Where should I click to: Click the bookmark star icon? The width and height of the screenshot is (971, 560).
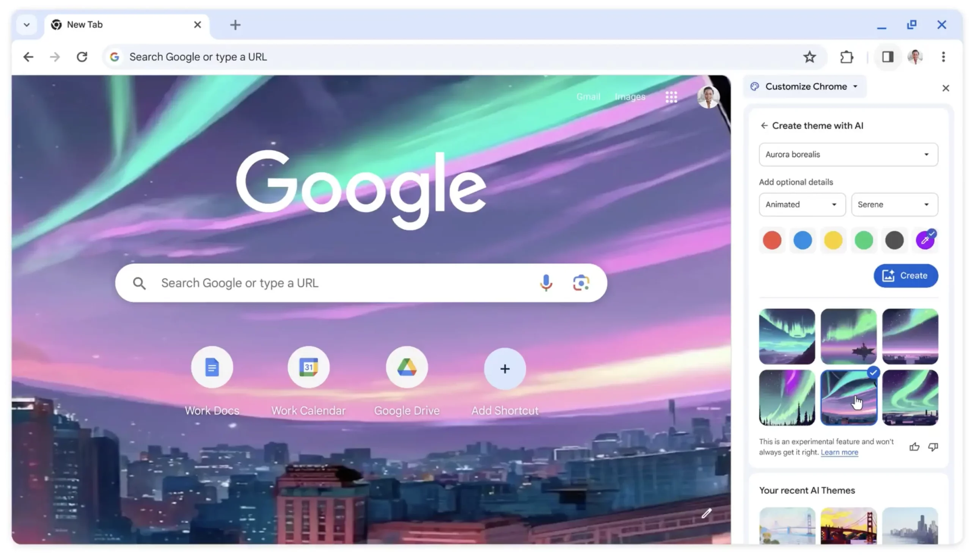click(x=809, y=57)
